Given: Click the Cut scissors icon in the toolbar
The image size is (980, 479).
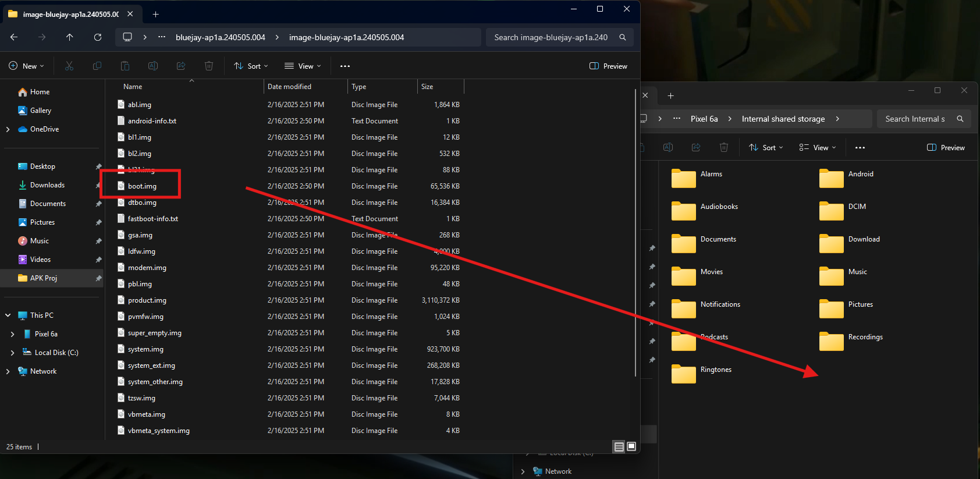Looking at the screenshot, I should pyautogui.click(x=69, y=66).
